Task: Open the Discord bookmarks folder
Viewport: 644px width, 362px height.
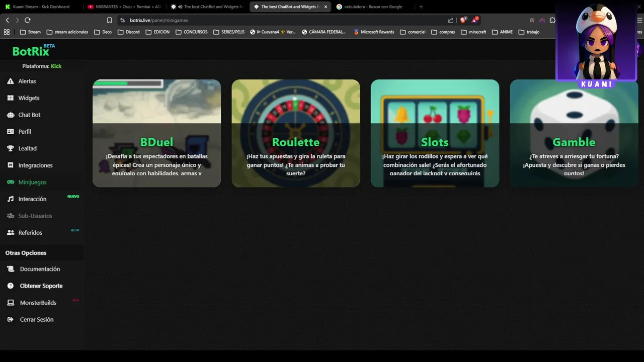Action: [x=128, y=32]
